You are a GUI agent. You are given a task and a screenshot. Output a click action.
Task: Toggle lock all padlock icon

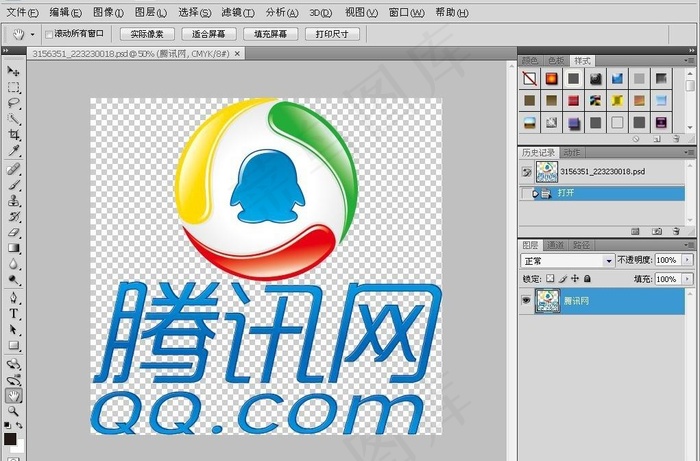(x=587, y=279)
